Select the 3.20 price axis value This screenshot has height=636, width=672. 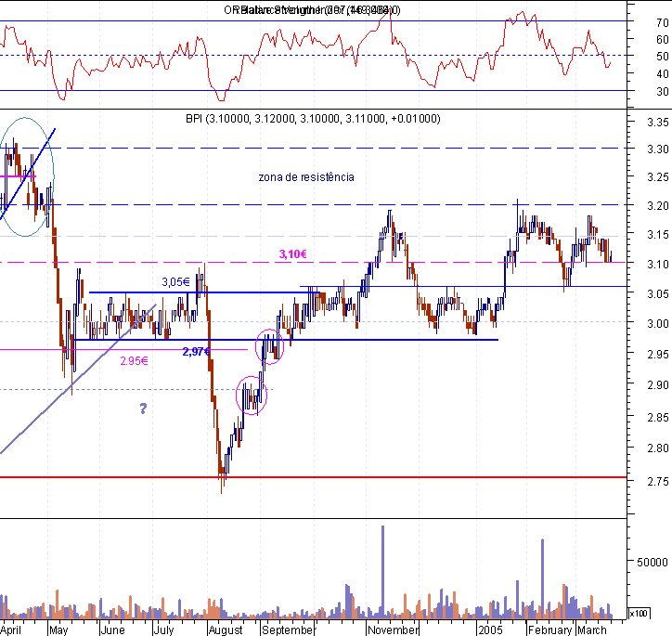tap(658, 206)
